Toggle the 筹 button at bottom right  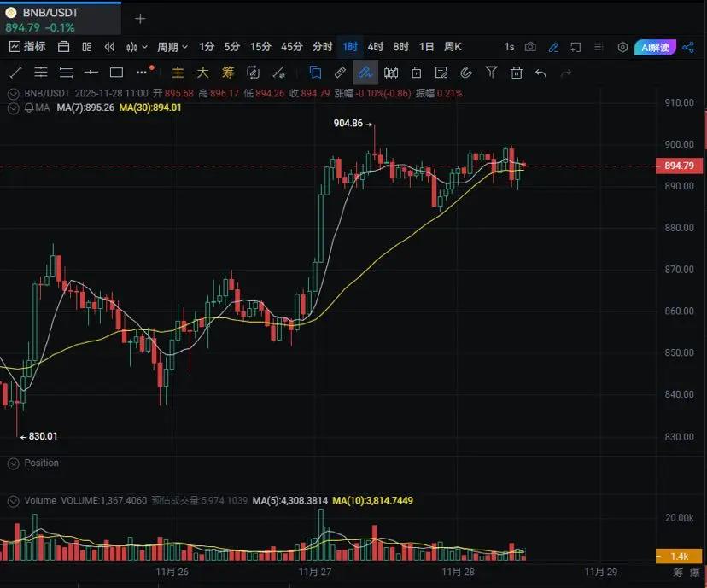[x=678, y=573]
